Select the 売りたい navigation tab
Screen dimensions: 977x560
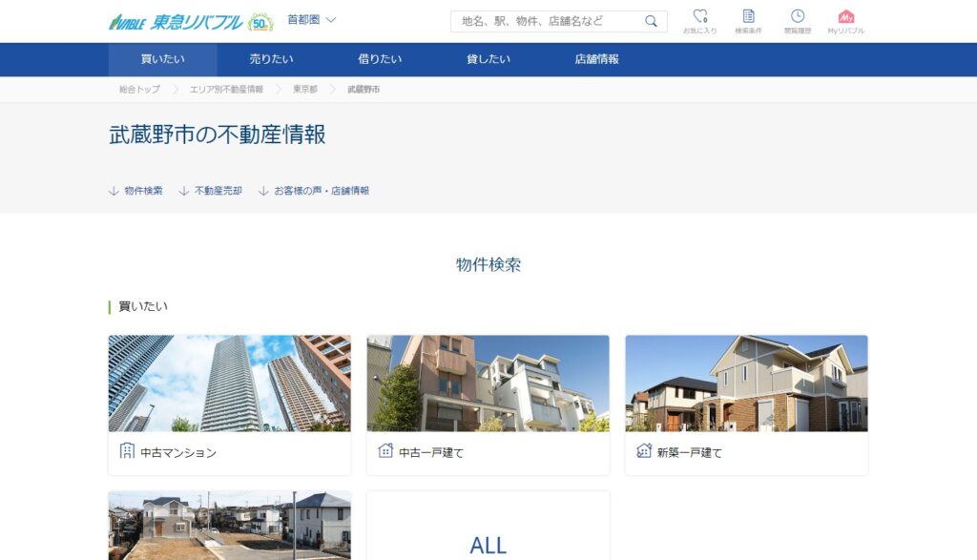pos(271,59)
